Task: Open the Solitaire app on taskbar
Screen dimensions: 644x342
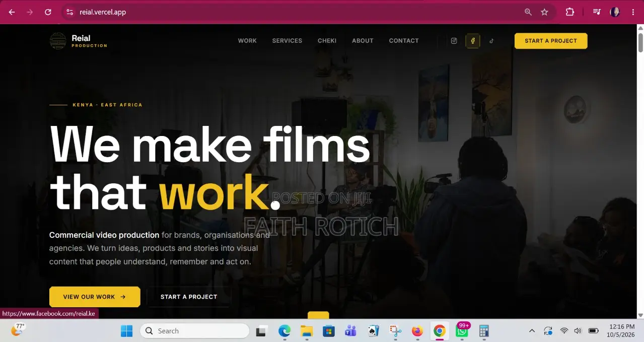Action: click(x=373, y=331)
